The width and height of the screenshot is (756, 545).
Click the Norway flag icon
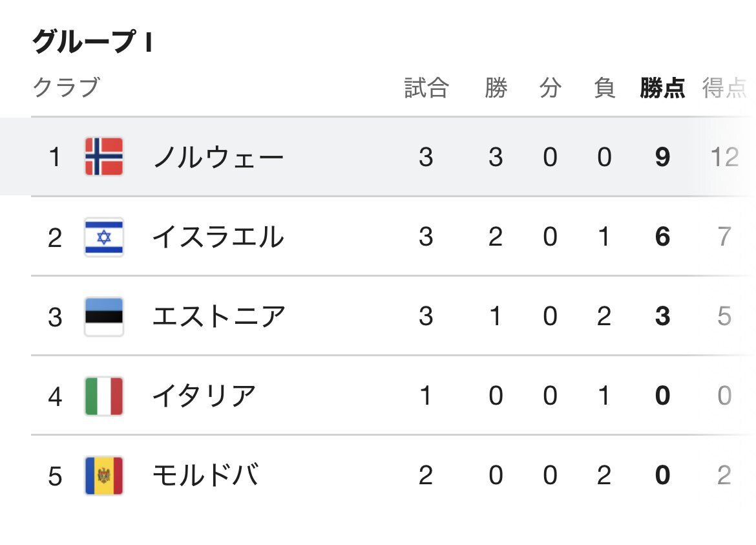[x=104, y=156]
